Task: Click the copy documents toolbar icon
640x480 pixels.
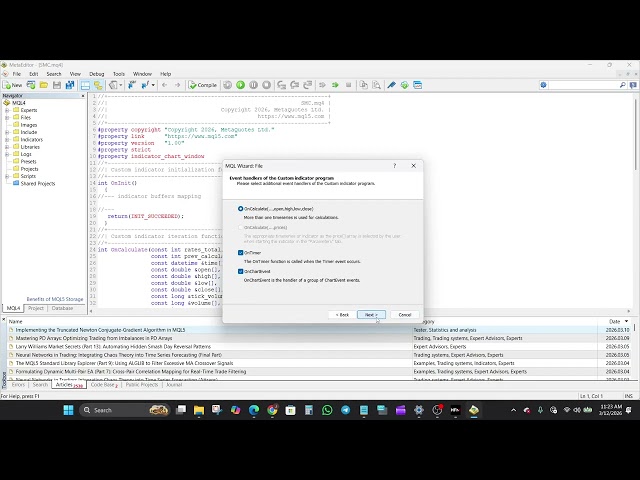Action: 363,85
